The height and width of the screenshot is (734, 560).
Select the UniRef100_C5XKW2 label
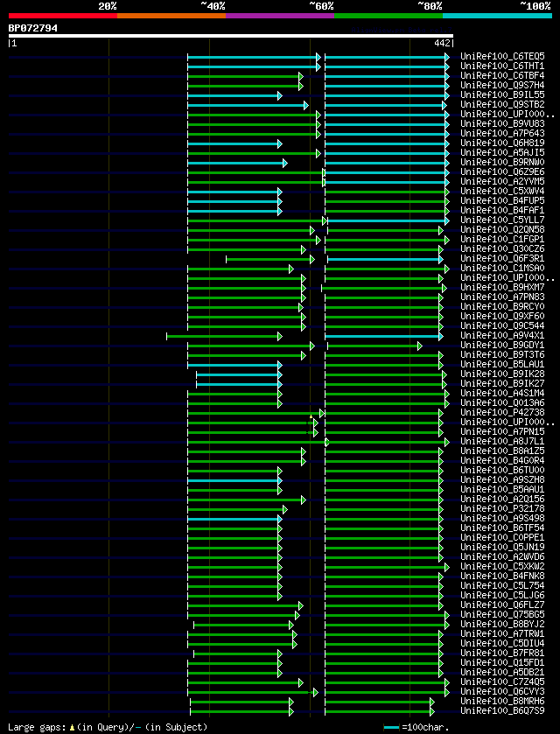502,565
